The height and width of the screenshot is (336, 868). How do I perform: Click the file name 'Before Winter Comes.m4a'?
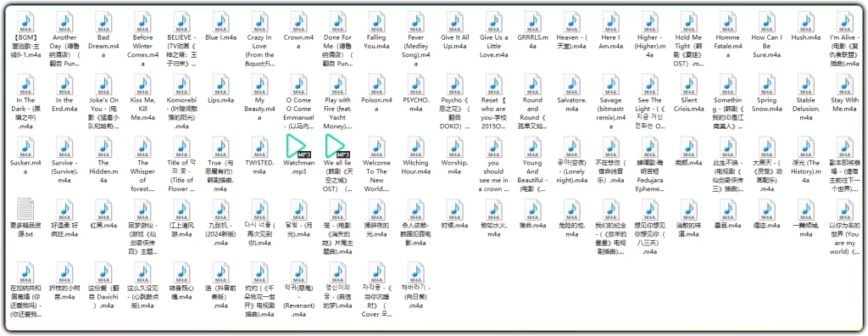(142, 50)
